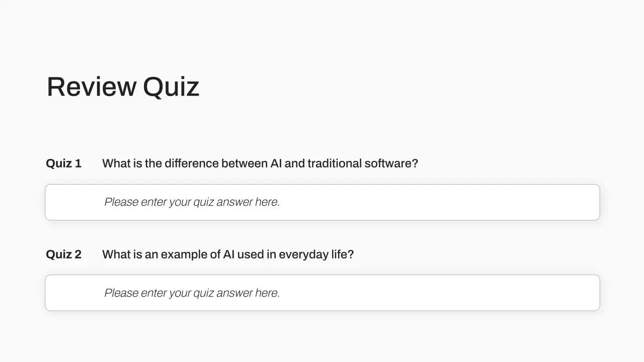The height and width of the screenshot is (362, 644).
Task: Click "everyday life" in the second question
Action: point(315,254)
